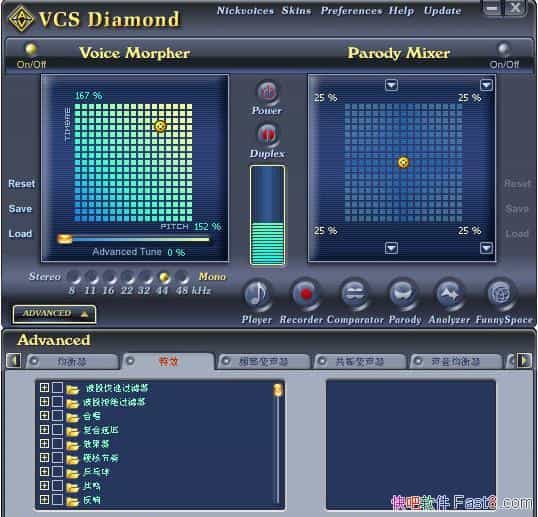Select the red-labeled 特效 tab
This screenshot has height=517, width=538.
pyautogui.click(x=168, y=361)
